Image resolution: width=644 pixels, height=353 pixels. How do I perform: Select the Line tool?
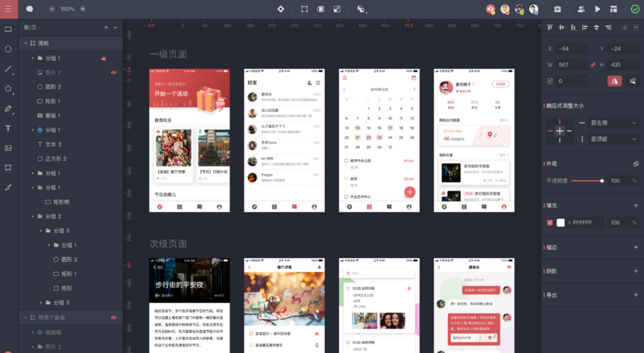pyautogui.click(x=8, y=69)
